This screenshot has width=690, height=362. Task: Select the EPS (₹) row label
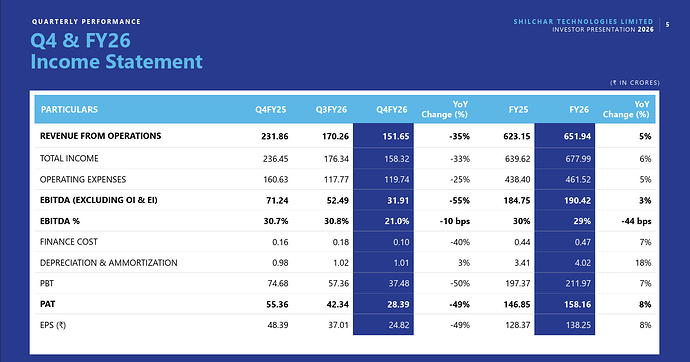[x=53, y=325]
